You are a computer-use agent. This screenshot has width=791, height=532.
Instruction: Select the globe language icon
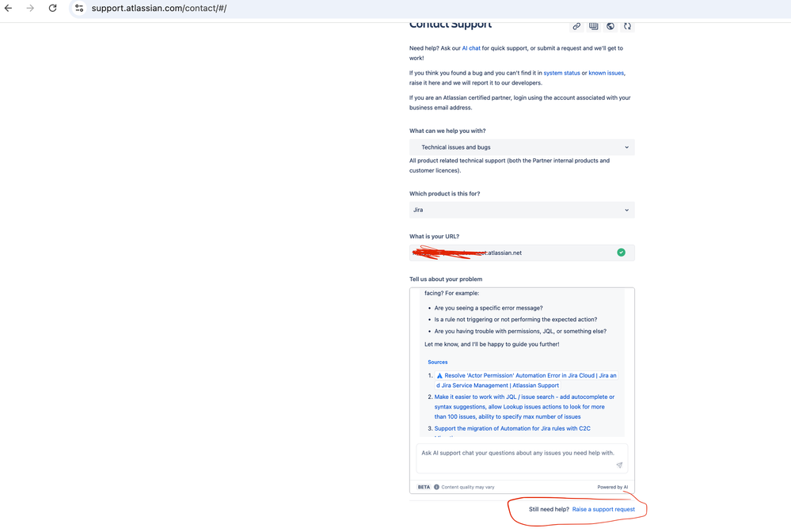coord(610,26)
